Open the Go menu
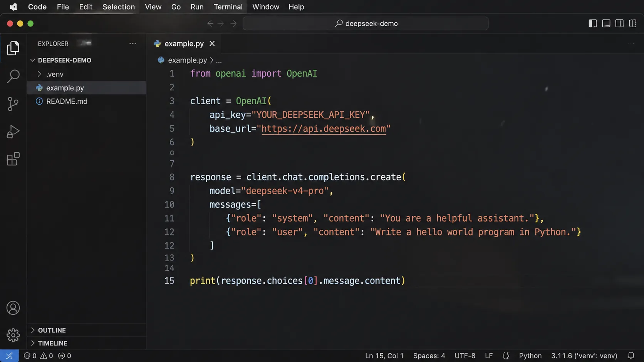 click(176, 7)
